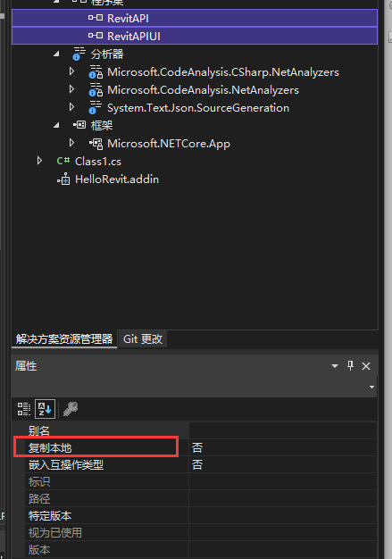Select Microsoft.CodeAnalysis.CSharp.NetAnalyzers entry
The image size is (392, 559).
(x=223, y=72)
